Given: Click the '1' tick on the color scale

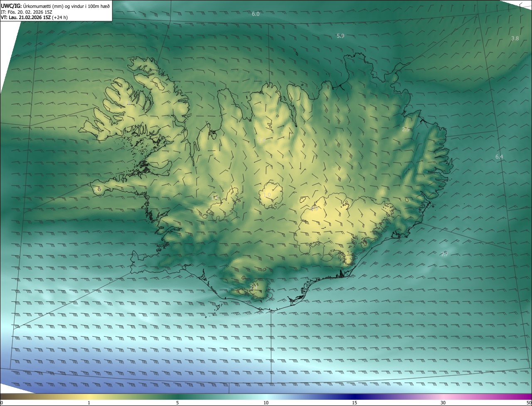Looking at the screenshot, I should (89, 403).
